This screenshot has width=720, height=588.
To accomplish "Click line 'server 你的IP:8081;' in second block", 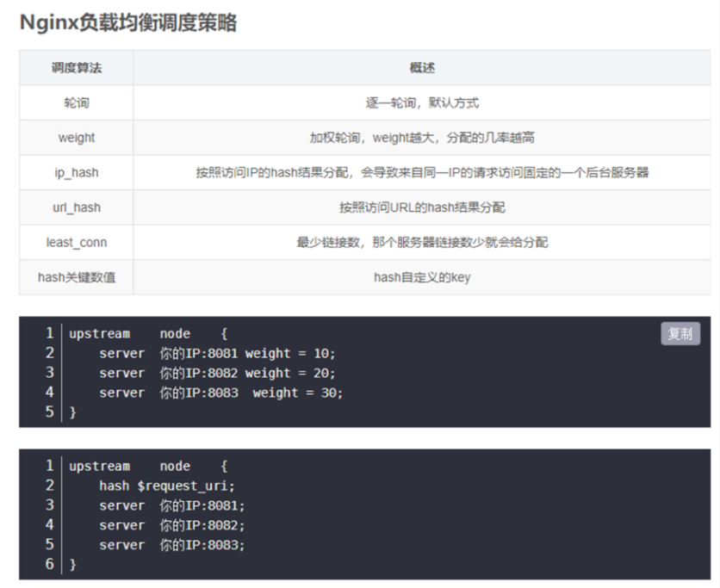I will pyautogui.click(x=172, y=506).
